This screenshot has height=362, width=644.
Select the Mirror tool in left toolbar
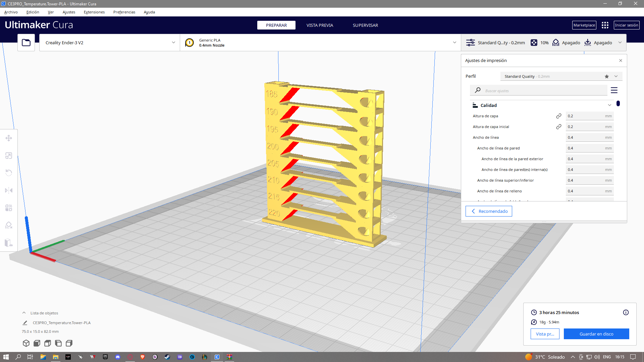(x=9, y=190)
